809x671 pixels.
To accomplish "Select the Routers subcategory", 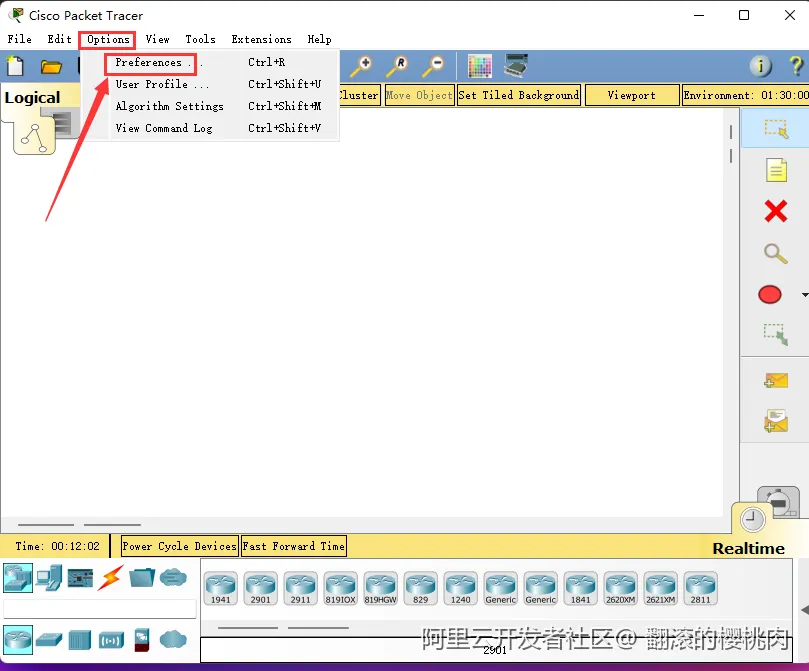I will [18, 640].
